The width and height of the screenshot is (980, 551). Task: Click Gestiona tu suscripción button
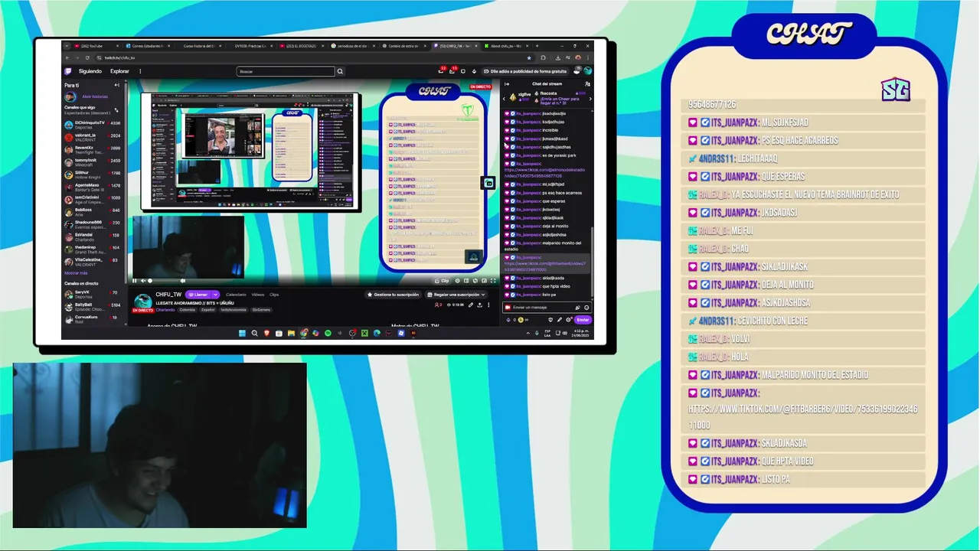[x=393, y=295]
